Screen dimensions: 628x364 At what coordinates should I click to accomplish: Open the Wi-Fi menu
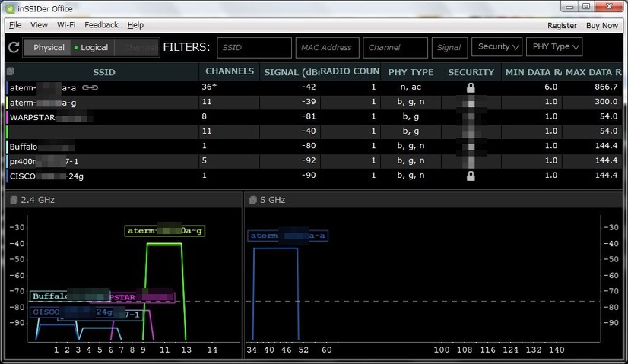click(x=66, y=25)
